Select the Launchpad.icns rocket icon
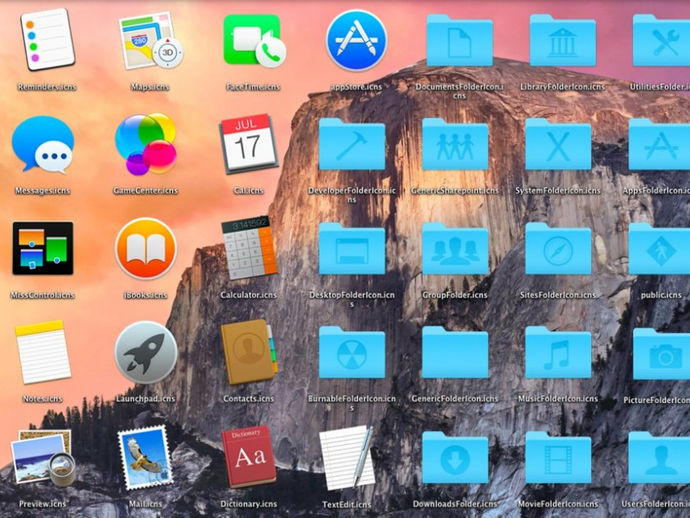690x518 pixels. point(146,353)
